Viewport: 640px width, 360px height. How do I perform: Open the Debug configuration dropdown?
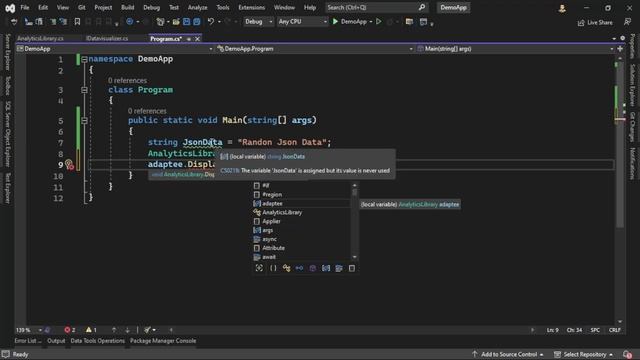[258, 21]
